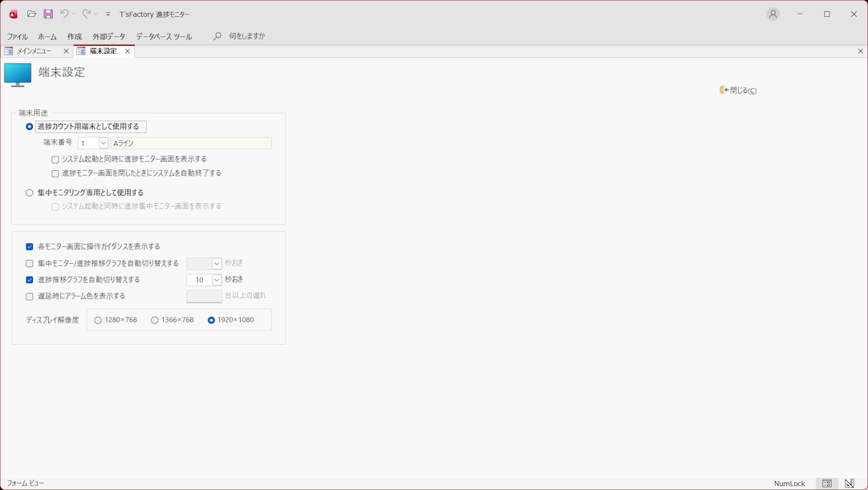Click the Undo arrow icon
This screenshot has width=868, height=490.
pos(64,14)
